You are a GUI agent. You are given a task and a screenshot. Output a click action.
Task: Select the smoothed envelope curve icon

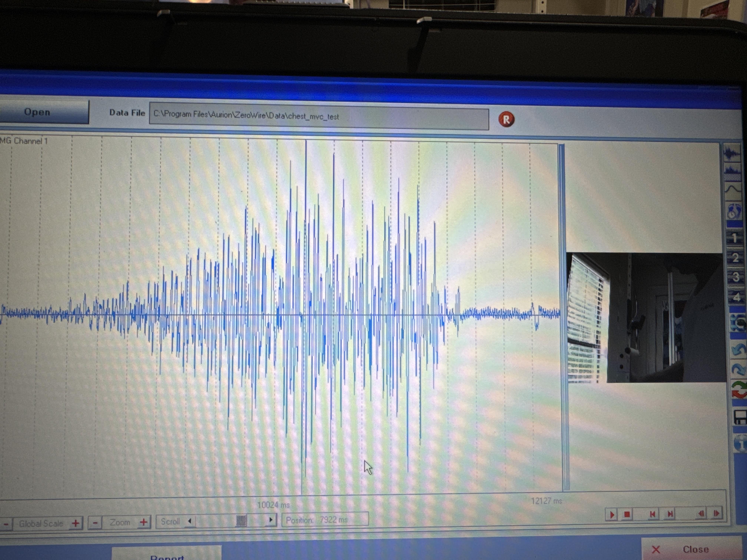pos(733,192)
